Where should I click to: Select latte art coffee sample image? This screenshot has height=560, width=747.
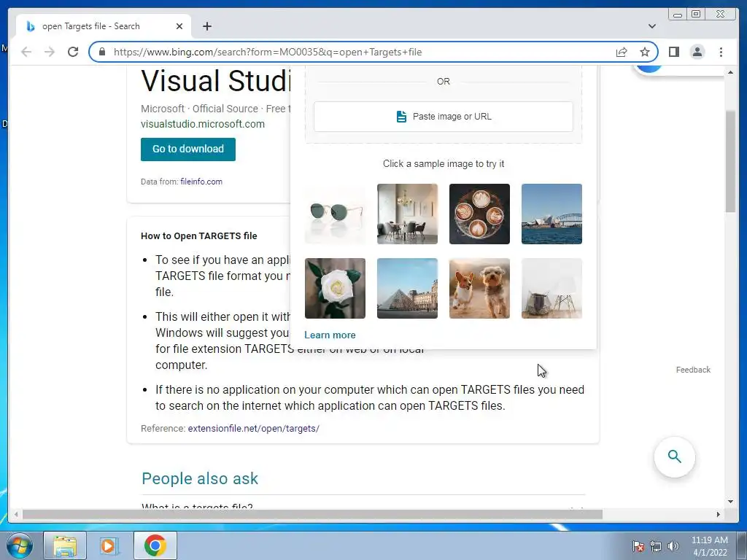click(x=479, y=214)
